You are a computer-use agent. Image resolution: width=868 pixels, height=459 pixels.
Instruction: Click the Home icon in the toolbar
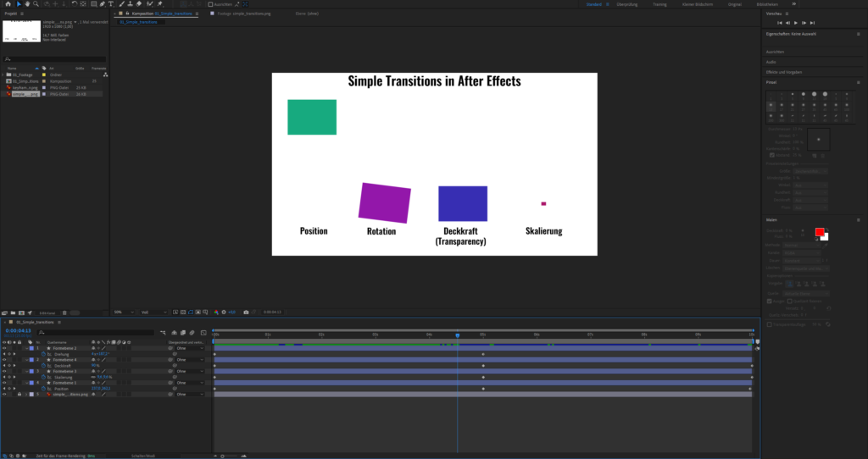click(x=8, y=4)
